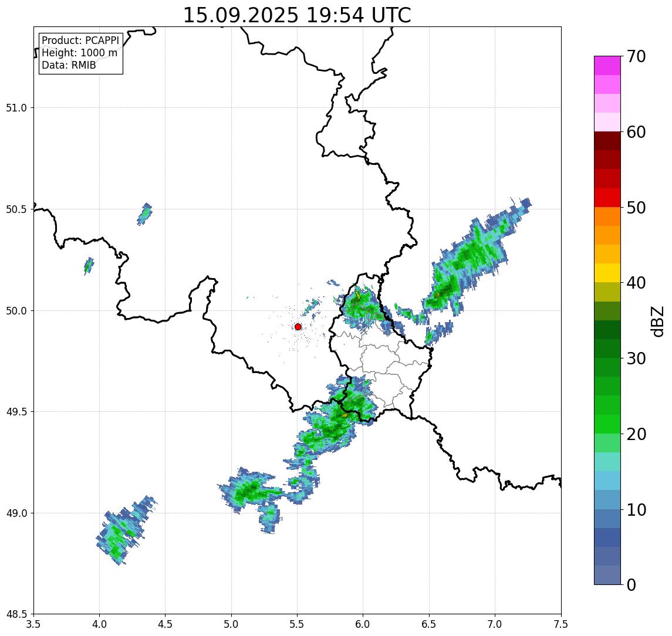
Task: Click the magenta top segment of colorbar
Action: click(607, 66)
